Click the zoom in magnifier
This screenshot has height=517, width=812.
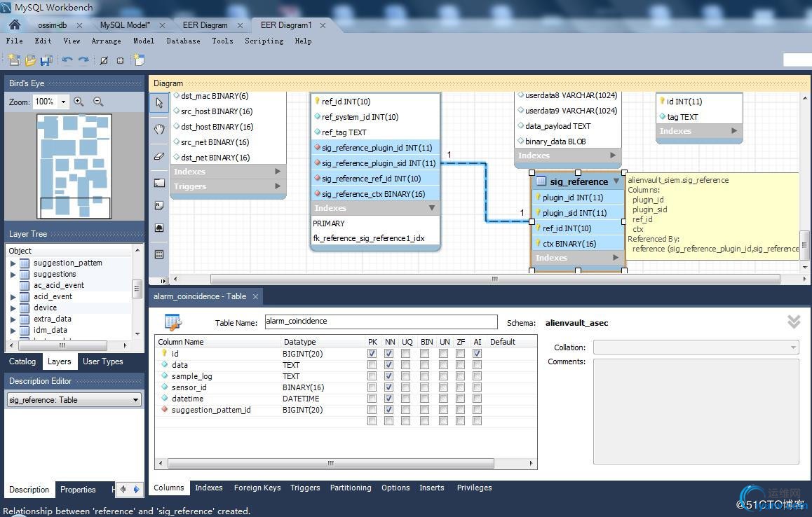point(79,102)
